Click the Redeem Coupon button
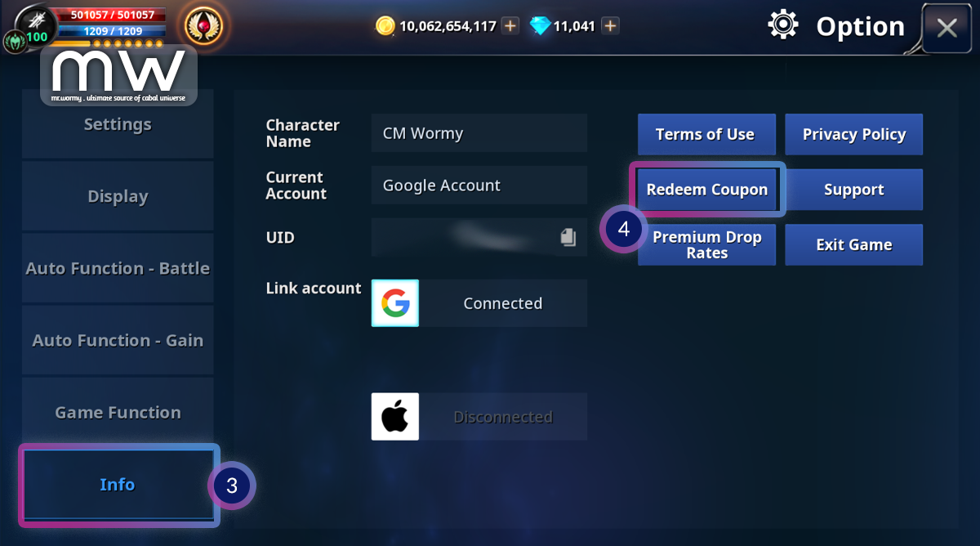980x546 pixels. [707, 190]
